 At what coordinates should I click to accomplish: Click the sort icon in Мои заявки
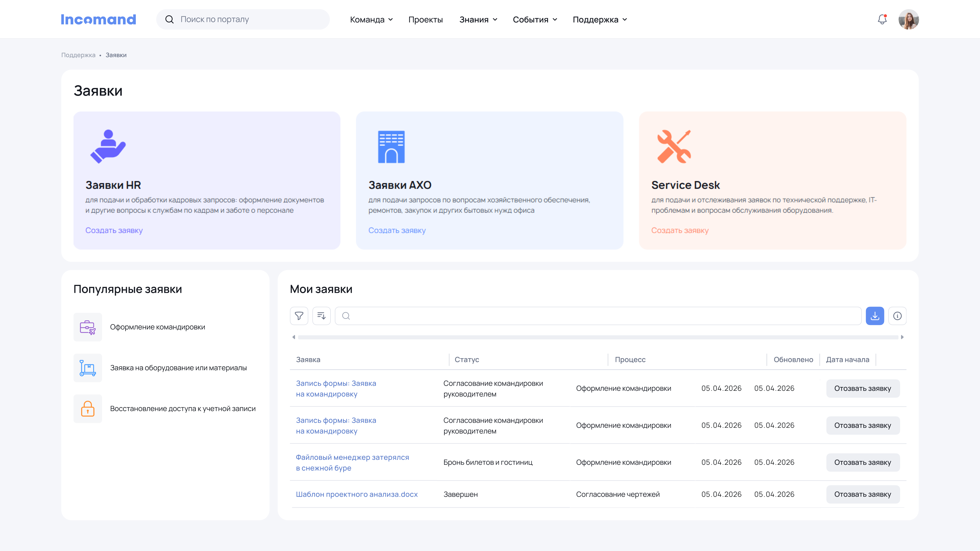[322, 316]
